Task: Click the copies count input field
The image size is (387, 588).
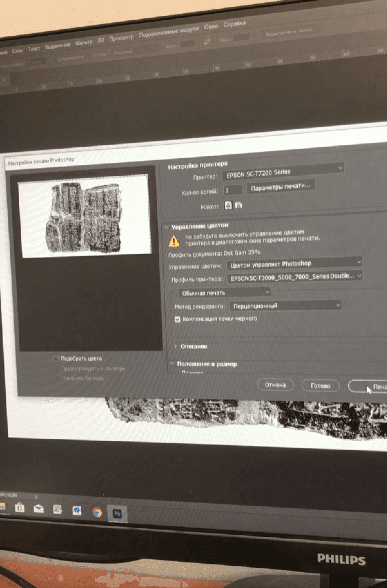Action: pyautogui.click(x=232, y=190)
